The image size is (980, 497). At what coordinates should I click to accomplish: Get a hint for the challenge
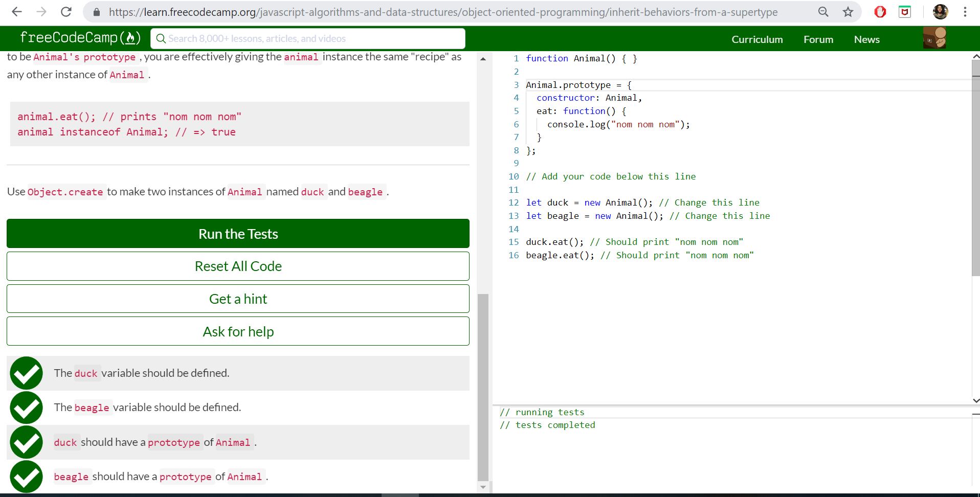coord(237,299)
